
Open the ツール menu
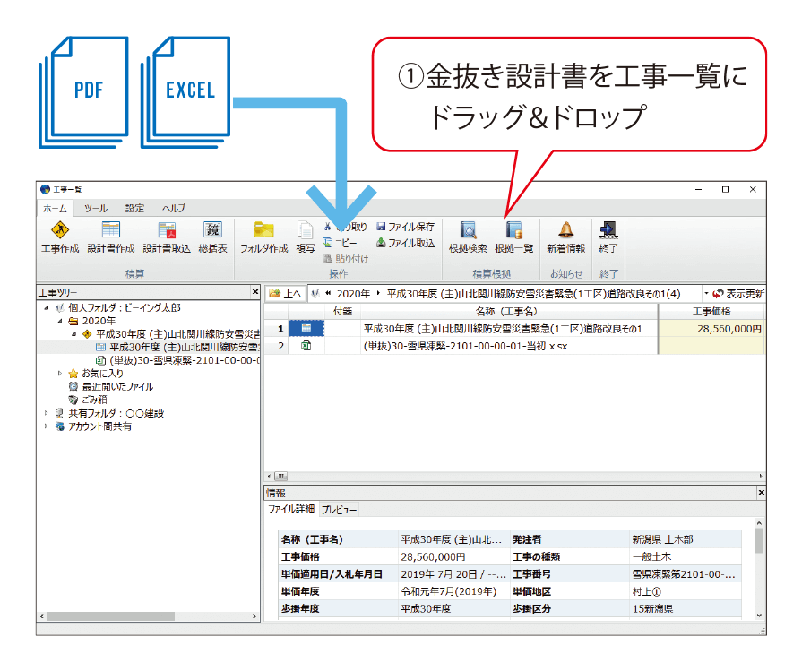tap(96, 208)
